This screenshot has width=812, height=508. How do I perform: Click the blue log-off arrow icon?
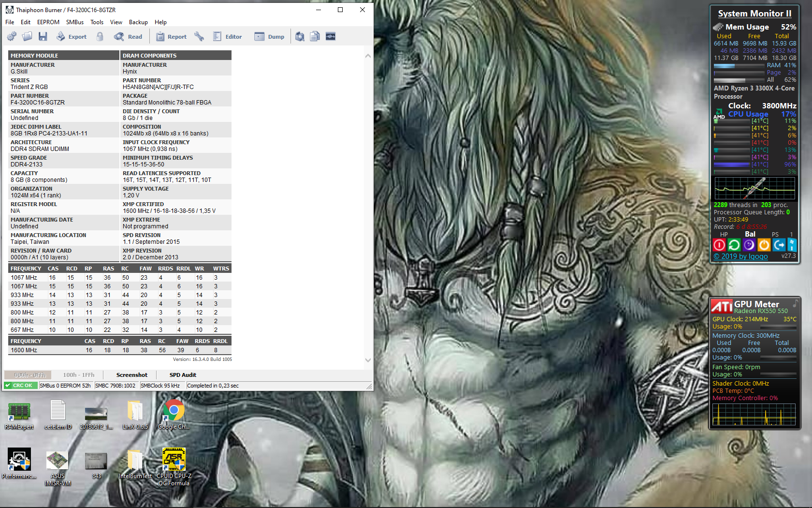(x=779, y=245)
